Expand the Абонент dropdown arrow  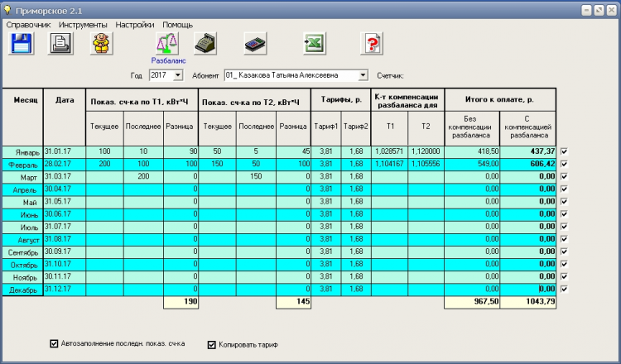click(x=363, y=75)
